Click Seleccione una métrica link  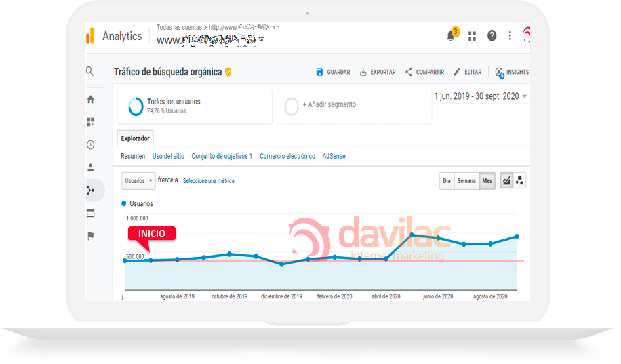point(208,180)
